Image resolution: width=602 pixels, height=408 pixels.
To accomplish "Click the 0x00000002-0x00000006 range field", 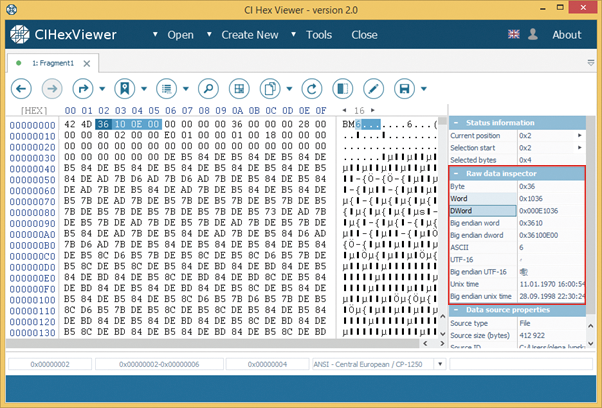I will [159, 364].
